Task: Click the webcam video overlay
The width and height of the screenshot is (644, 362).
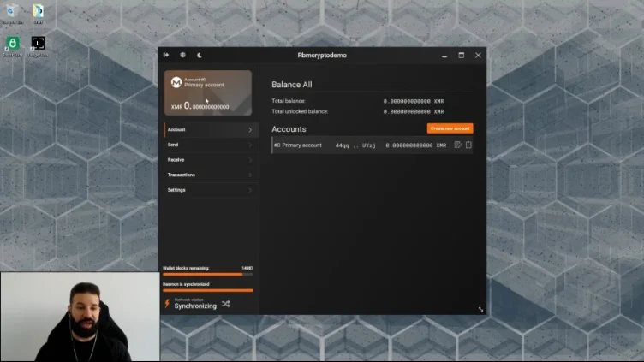Action: point(80,317)
